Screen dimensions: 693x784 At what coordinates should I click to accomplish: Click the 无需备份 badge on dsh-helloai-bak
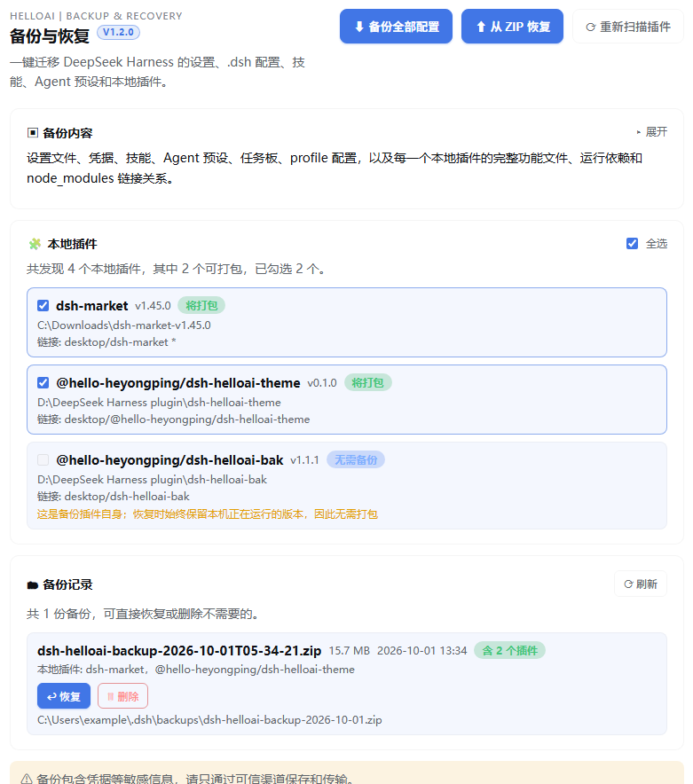(355, 460)
